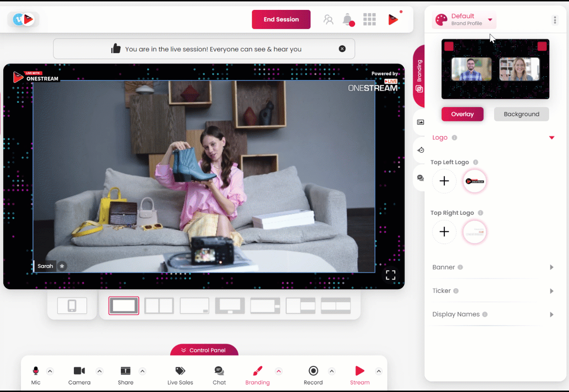Select the Overlay tab
Screen dimensions: 569x392
tap(462, 114)
